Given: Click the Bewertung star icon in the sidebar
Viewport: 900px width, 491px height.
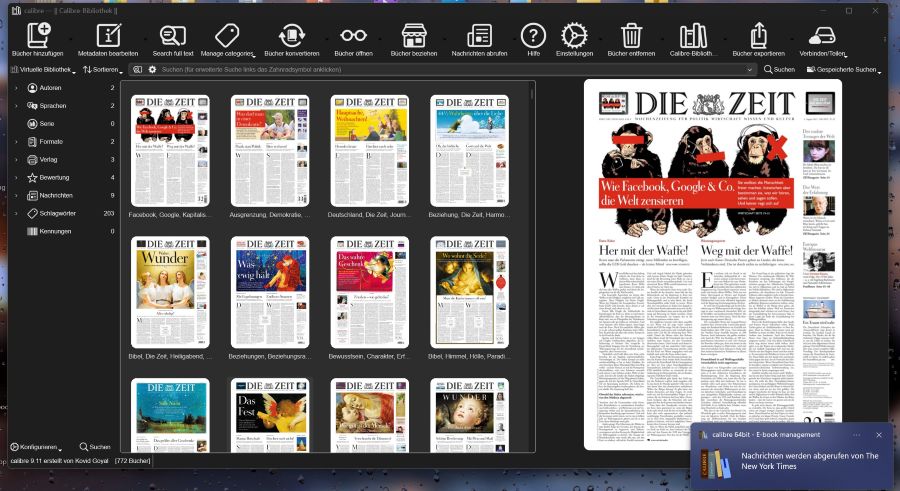Looking at the screenshot, I should (32, 177).
